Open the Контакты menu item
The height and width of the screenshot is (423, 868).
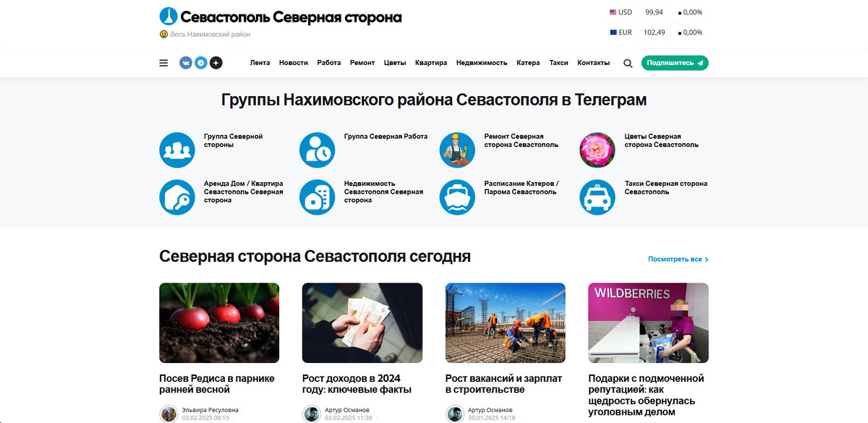[x=593, y=63]
